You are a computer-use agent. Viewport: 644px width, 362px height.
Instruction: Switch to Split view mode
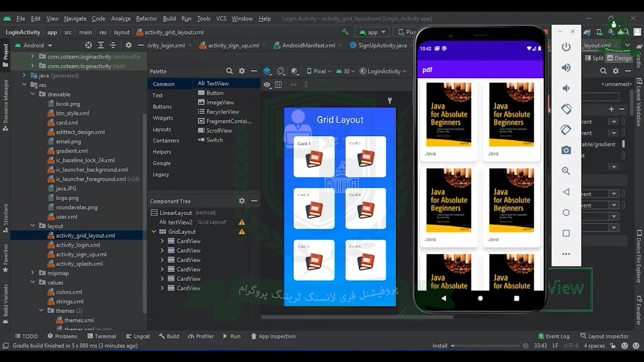593,58
